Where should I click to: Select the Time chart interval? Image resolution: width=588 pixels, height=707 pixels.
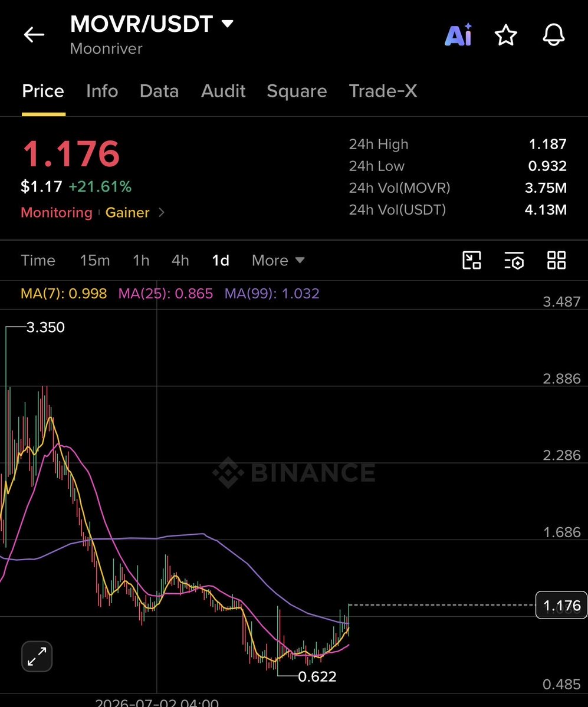coord(38,260)
